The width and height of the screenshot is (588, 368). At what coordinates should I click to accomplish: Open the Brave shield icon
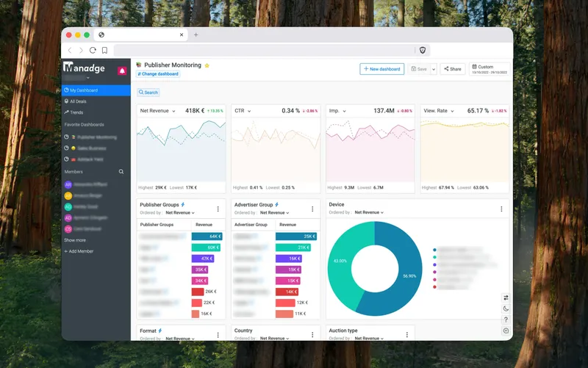tap(422, 50)
